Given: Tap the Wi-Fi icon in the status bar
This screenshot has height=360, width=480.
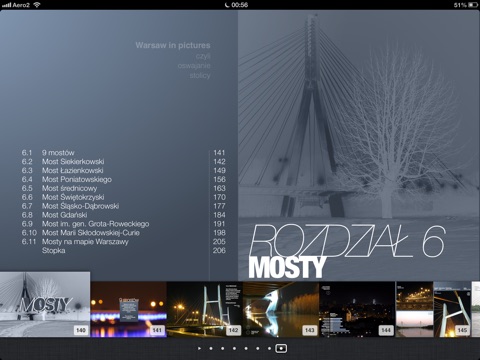Looking at the screenshot, I should (37, 5).
